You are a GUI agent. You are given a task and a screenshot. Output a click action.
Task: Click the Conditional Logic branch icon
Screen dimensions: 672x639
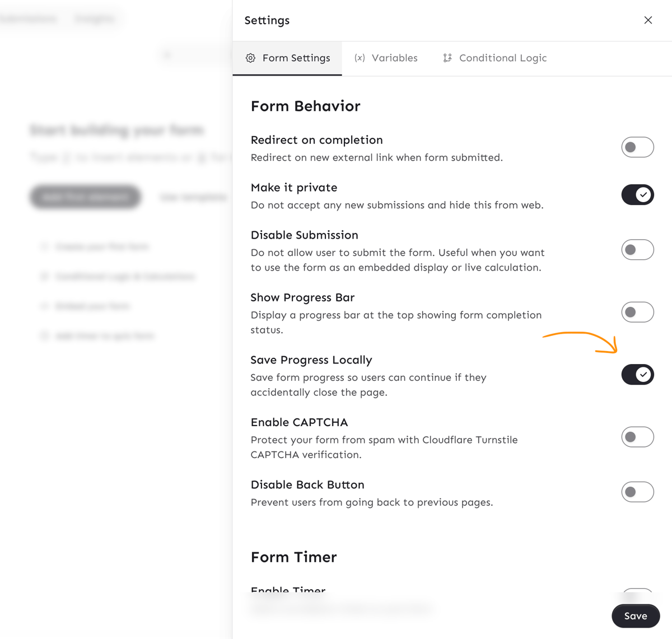(447, 58)
